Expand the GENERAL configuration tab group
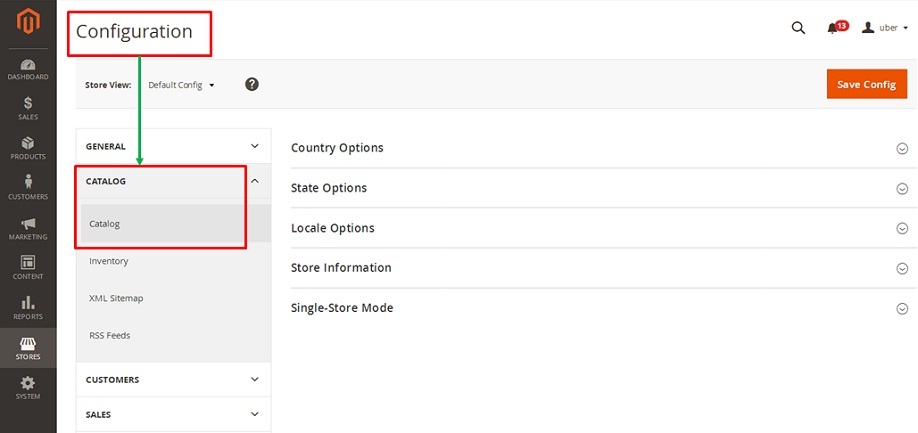The width and height of the screenshot is (918, 433). tap(173, 146)
